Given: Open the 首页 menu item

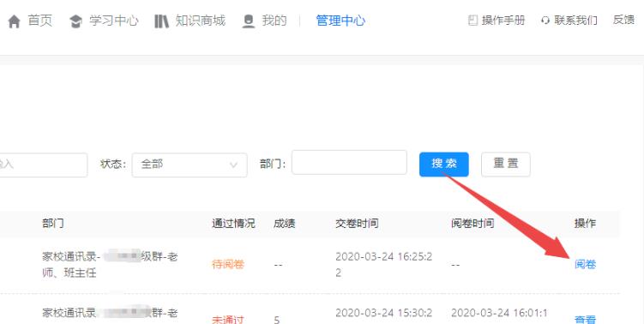Looking at the screenshot, I should (x=40, y=21).
